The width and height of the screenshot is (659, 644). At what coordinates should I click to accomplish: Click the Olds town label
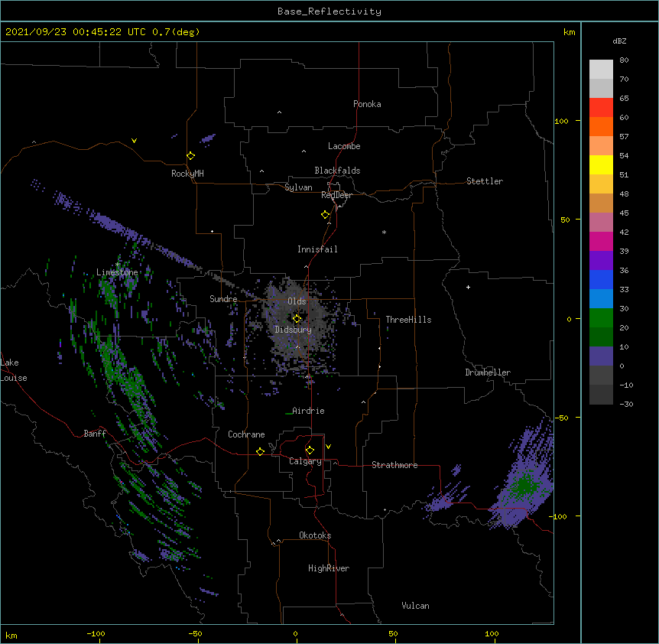click(x=297, y=301)
